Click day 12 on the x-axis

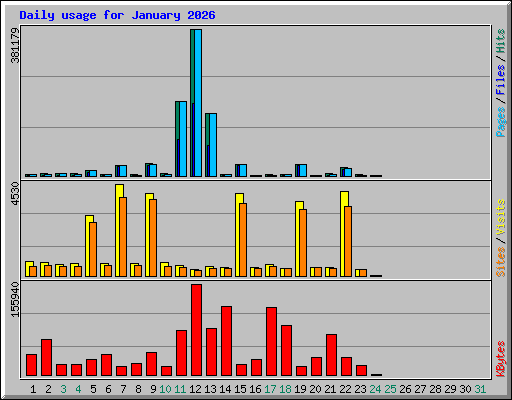195,389
